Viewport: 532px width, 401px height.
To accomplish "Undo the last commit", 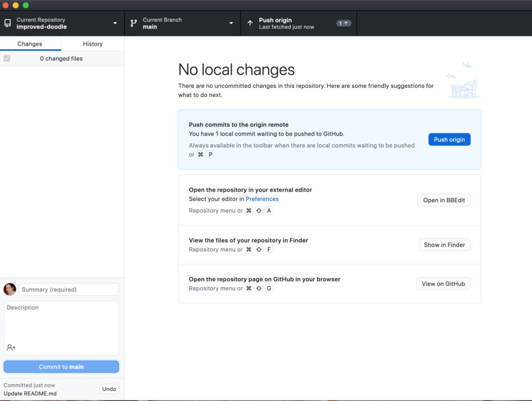I will point(109,389).
